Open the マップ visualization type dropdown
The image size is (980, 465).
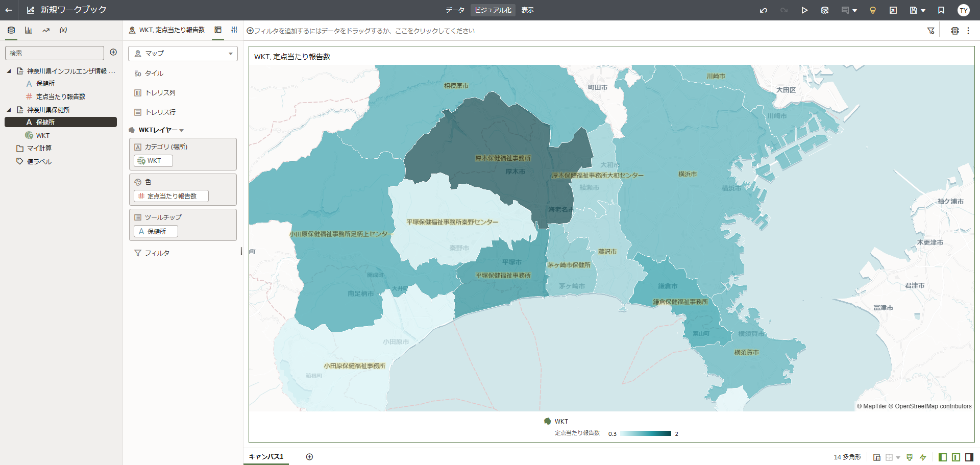pos(183,54)
